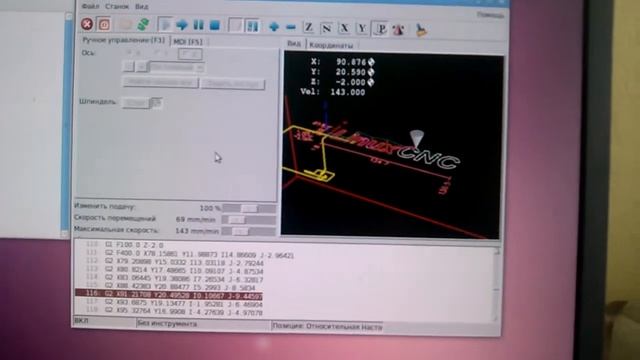Click the Без инструмента status field

click(x=203, y=324)
